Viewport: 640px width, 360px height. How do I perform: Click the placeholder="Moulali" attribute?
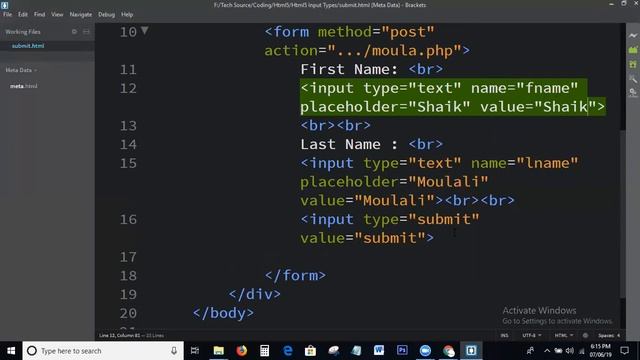tap(394, 182)
